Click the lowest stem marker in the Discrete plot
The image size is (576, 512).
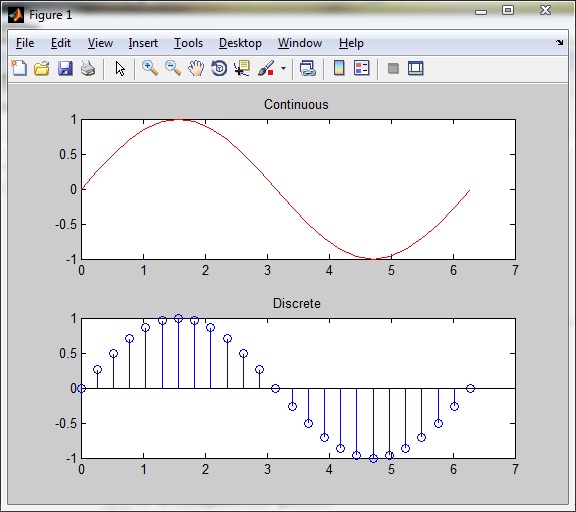[373, 458]
